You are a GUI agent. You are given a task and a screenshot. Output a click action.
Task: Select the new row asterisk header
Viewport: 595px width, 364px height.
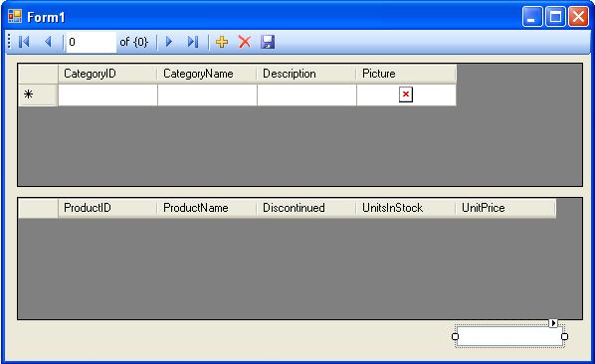point(38,94)
